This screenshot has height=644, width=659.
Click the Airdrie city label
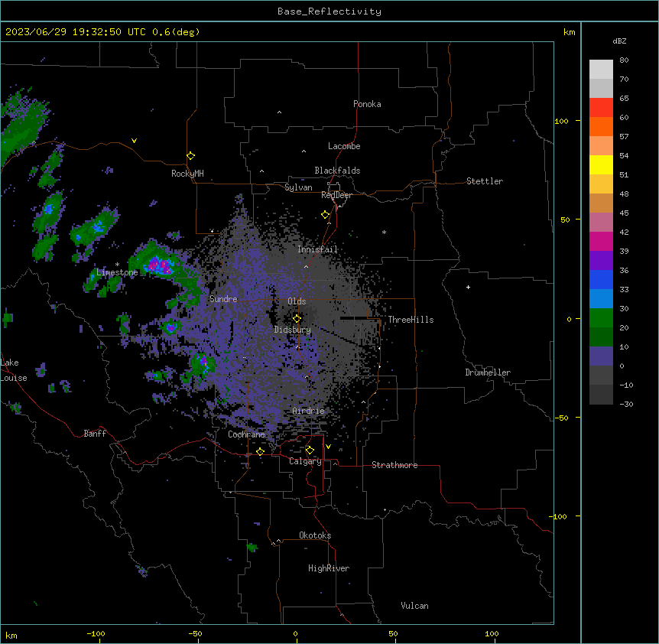308,411
